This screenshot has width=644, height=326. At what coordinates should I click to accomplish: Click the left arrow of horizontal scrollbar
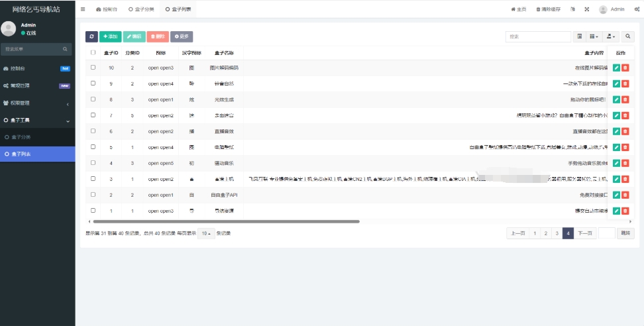pyautogui.click(x=89, y=222)
